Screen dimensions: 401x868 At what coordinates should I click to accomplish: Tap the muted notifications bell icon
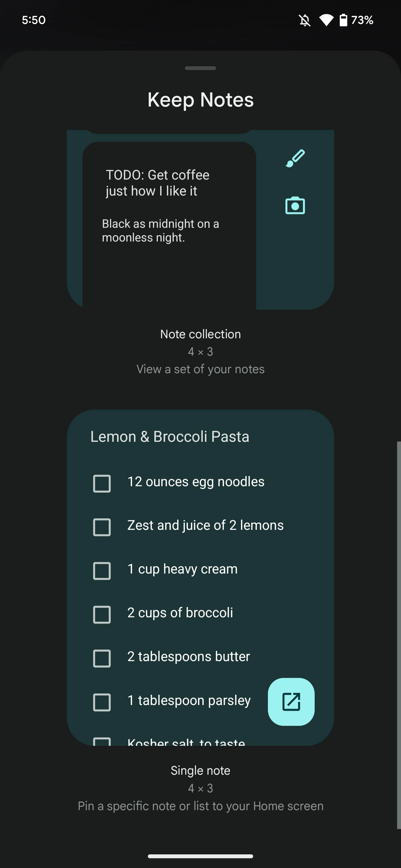pyautogui.click(x=305, y=20)
